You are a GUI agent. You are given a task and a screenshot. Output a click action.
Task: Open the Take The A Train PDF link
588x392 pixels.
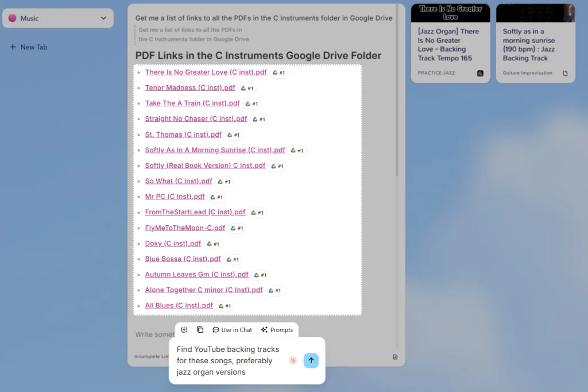tap(192, 103)
